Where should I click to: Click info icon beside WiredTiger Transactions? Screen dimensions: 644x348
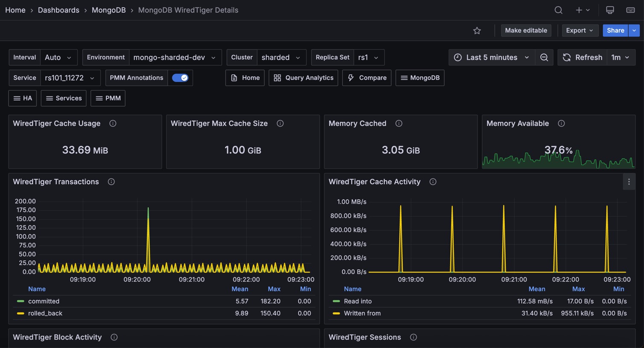tap(111, 182)
